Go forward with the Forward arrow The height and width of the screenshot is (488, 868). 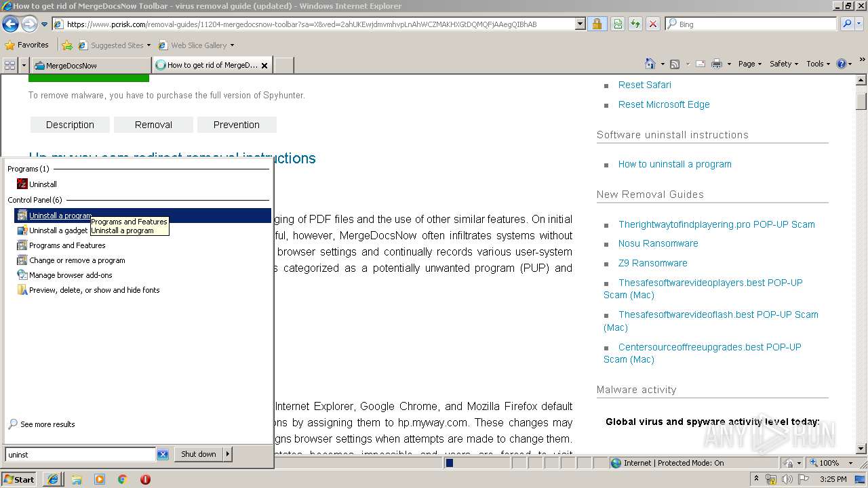pos(29,24)
